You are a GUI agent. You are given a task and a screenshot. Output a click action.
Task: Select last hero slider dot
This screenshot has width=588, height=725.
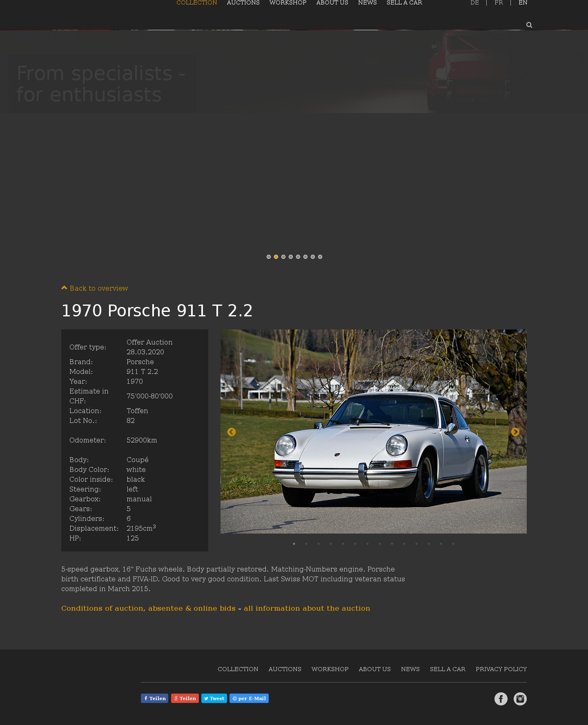point(320,257)
